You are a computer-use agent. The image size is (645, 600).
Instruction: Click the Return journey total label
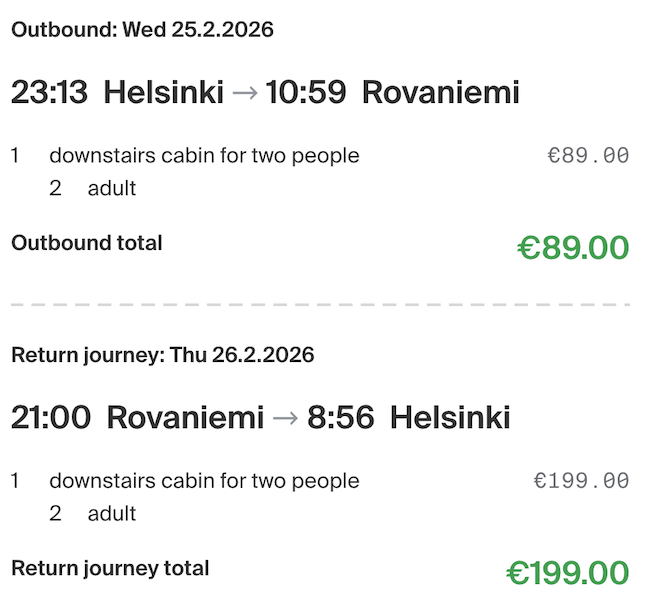tap(110, 568)
